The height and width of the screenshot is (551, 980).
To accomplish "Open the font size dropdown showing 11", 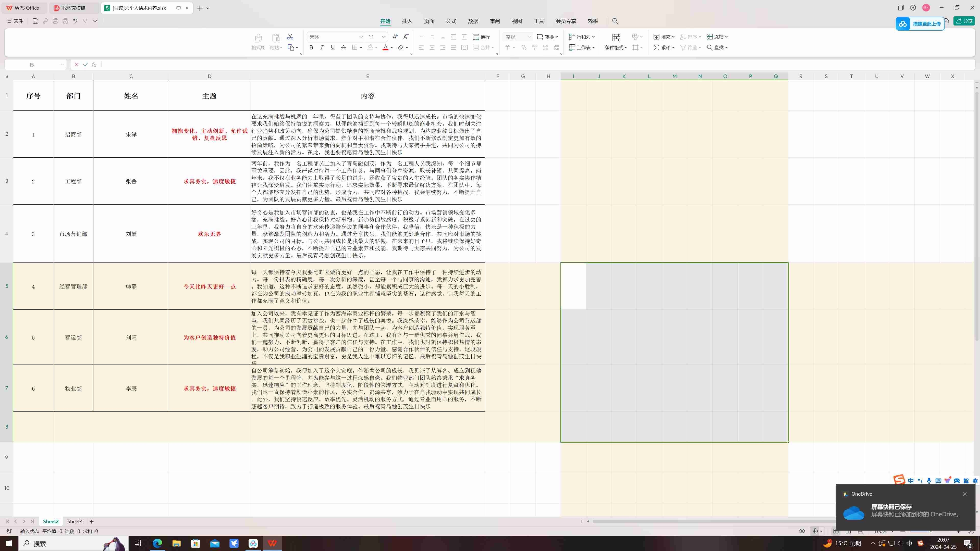I will click(x=384, y=37).
